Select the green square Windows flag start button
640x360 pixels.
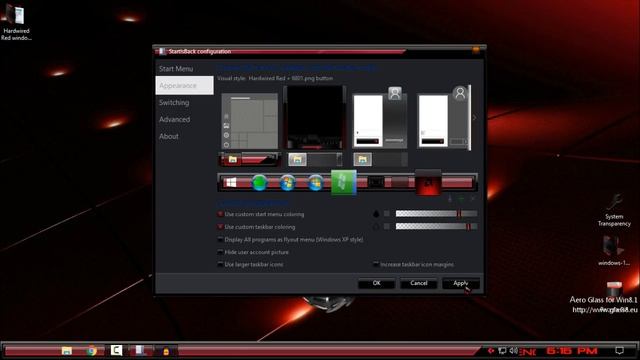coord(344,182)
